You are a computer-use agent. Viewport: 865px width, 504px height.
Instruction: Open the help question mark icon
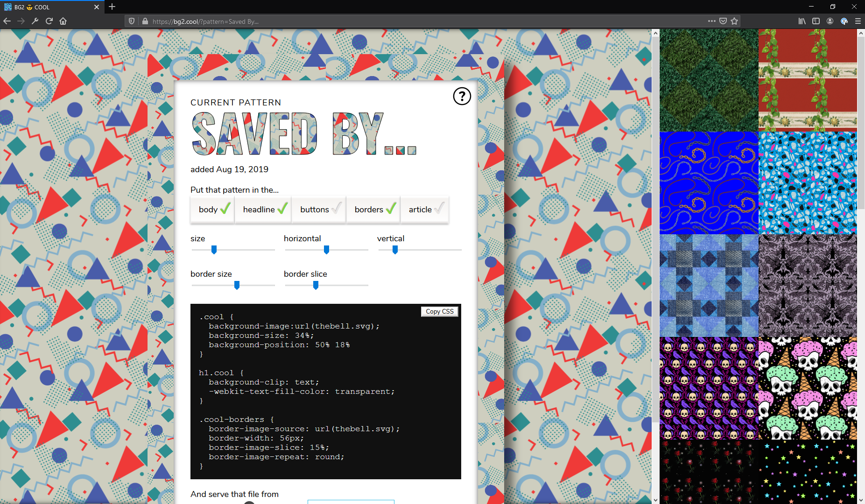pyautogui.click(x=462, y=96)
